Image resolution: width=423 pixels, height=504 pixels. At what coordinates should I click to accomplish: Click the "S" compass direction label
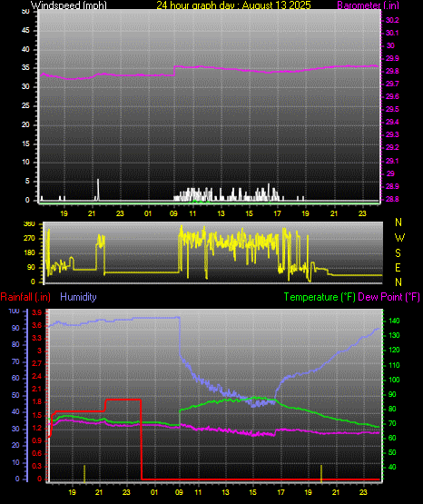point(398,253)
